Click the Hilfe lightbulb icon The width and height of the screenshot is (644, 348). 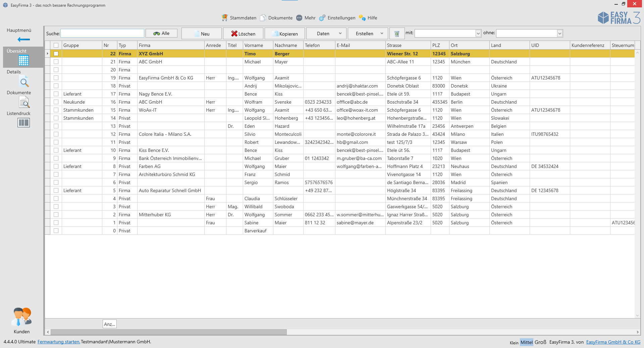[x=362, y=18]
